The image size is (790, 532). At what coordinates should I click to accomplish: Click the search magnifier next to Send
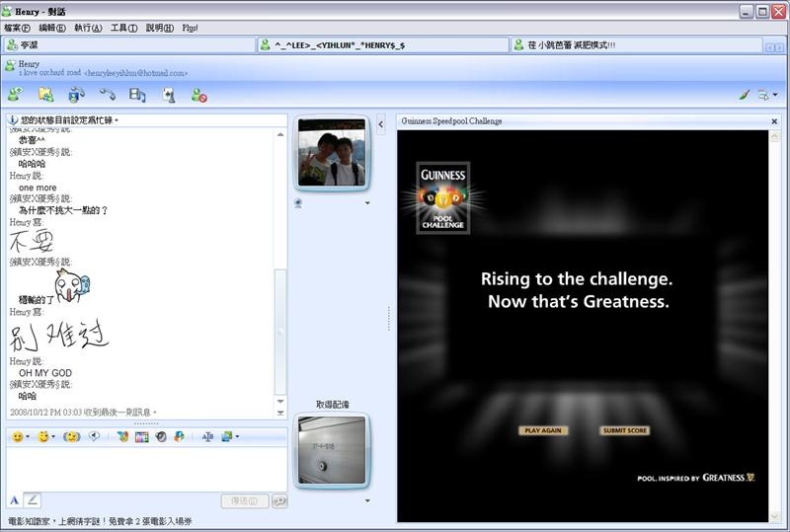[279, 500]
